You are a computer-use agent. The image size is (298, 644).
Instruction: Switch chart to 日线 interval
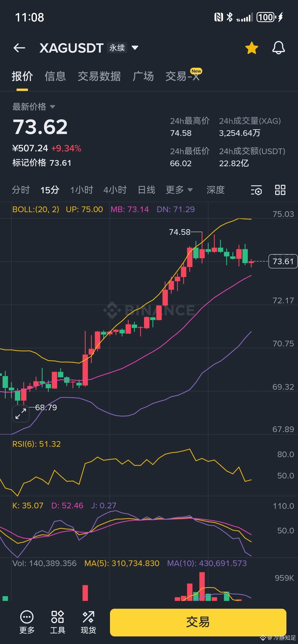(147, 190)
